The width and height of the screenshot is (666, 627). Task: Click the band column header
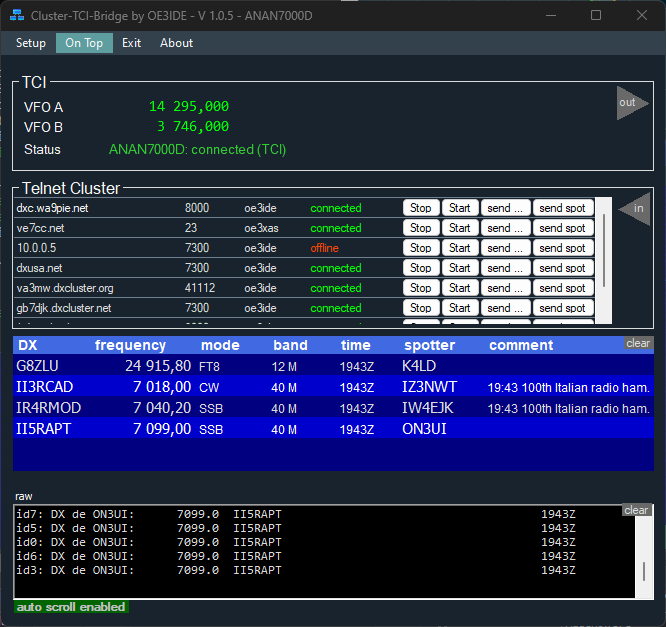tap(290, 345)
